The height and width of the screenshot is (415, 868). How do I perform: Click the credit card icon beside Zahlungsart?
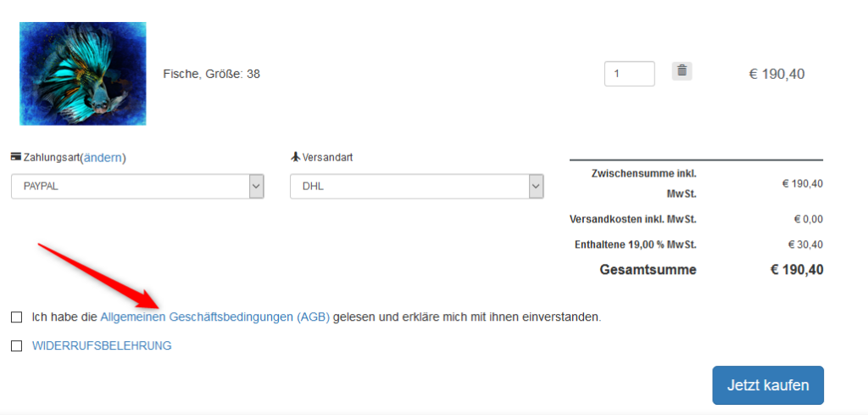[16, 157]
